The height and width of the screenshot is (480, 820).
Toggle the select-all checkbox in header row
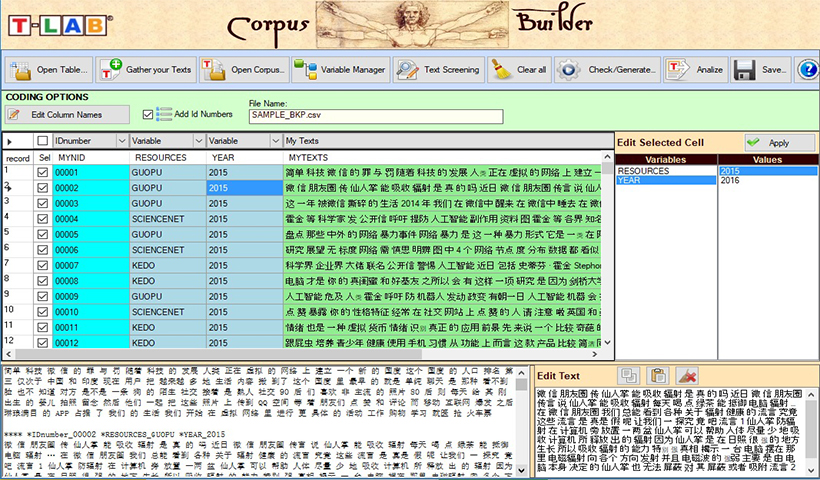43,141
